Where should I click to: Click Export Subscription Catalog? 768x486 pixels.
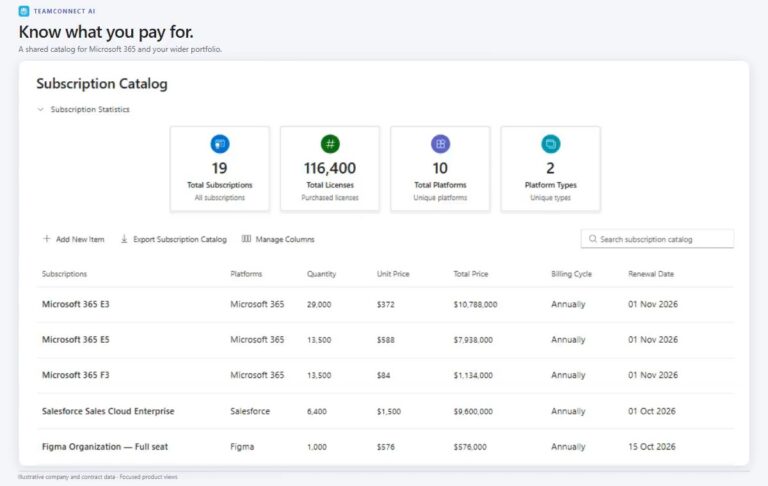click(x=174, y=239)
